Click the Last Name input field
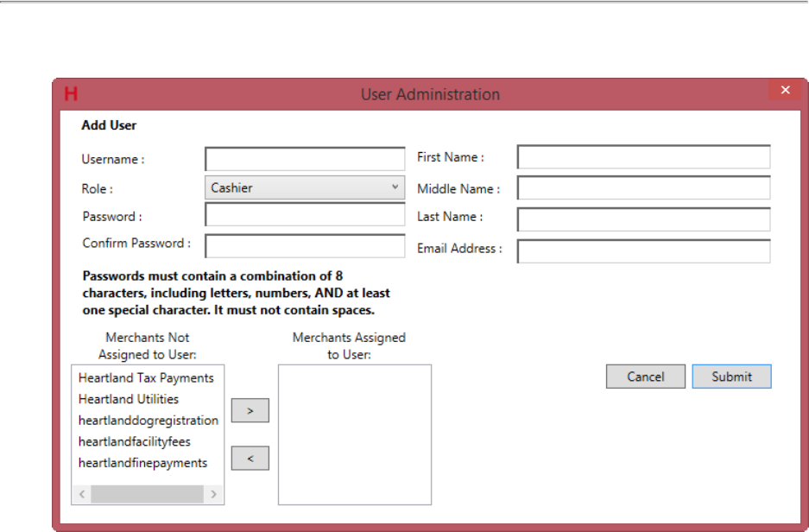Image resolution: width=809 pixels, height=532 pixels. click(x=644, y=219)
